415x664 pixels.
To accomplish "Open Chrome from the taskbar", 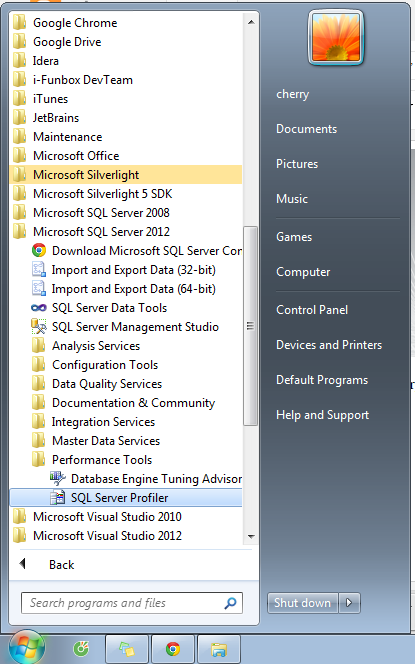I will pyautogui.click(x=173, y=649).
